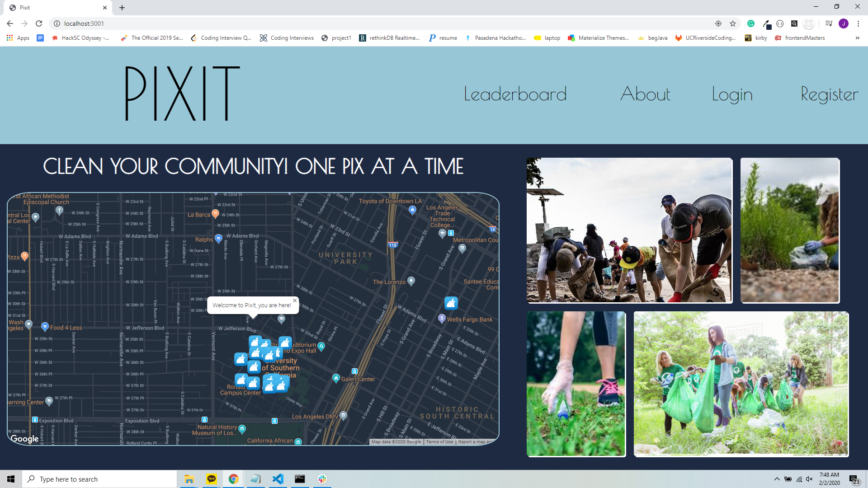Image resolution: width=868 pixels, height=488 pixels.
Task: Open the green trash bags volunteer photo
Action: pyautogui.click(x=741, y=384)
